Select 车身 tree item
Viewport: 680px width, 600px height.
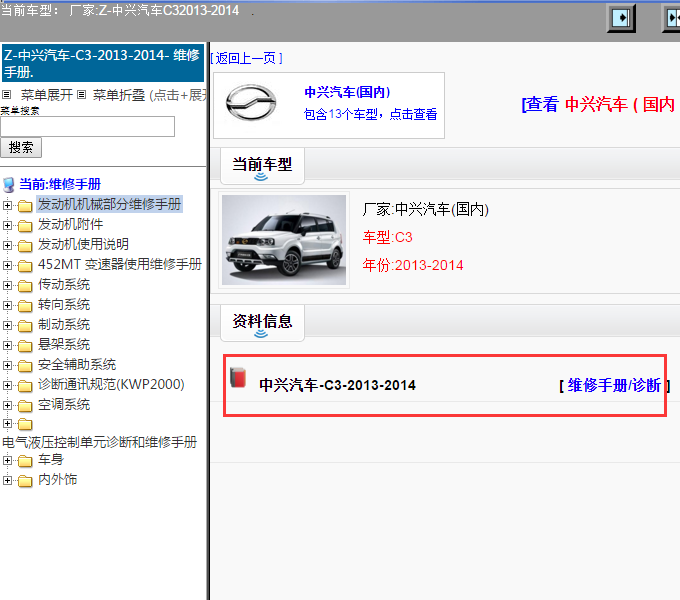pos(51,459)
